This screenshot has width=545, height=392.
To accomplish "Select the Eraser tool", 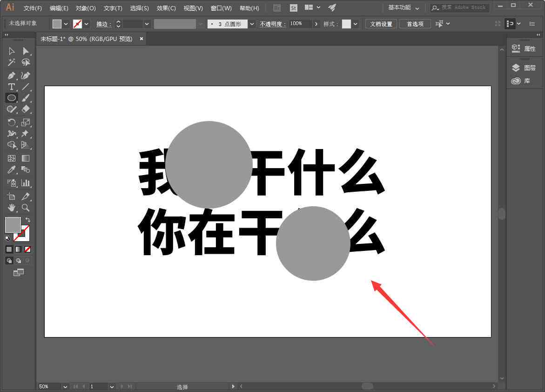I will click(26, 109).
